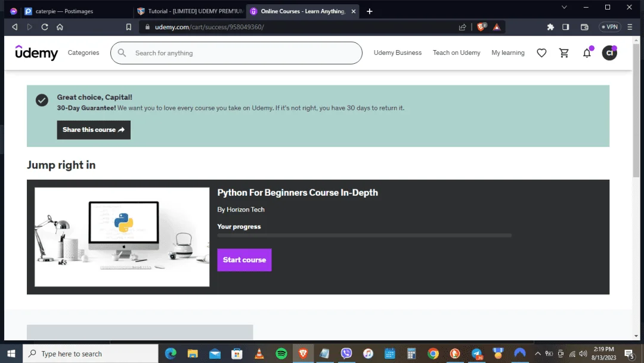Open Teach on Udemy link
The width and height of the screenshot is (644, 363).
[x=456, y=53]
